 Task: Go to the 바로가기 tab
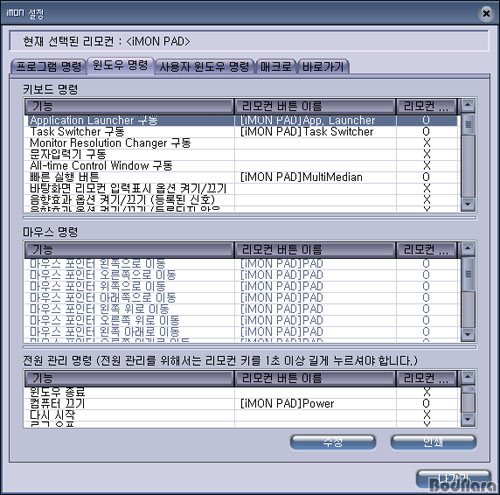[323, 67]
